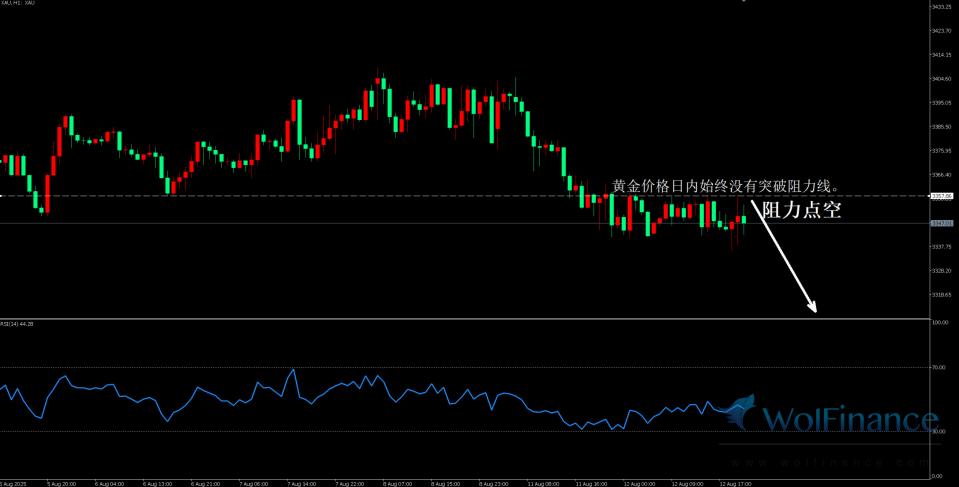Image resolution: width=959 pixels, height=487 pixels.
Task: Click the 12 Aug 17:00 time label
Action: 737,483
